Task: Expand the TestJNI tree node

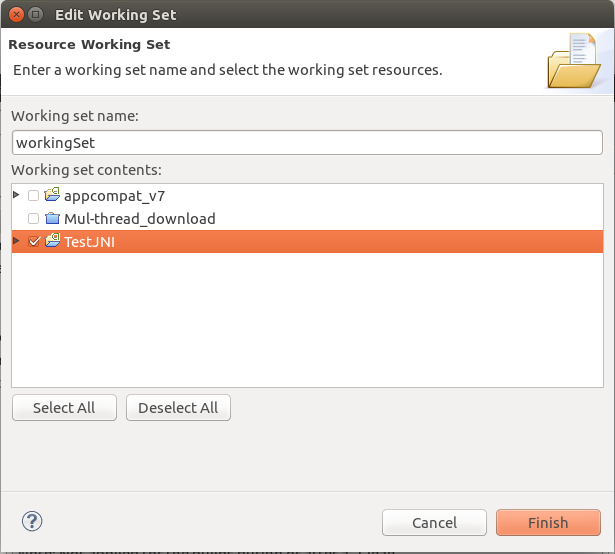Action: (16, 240)
